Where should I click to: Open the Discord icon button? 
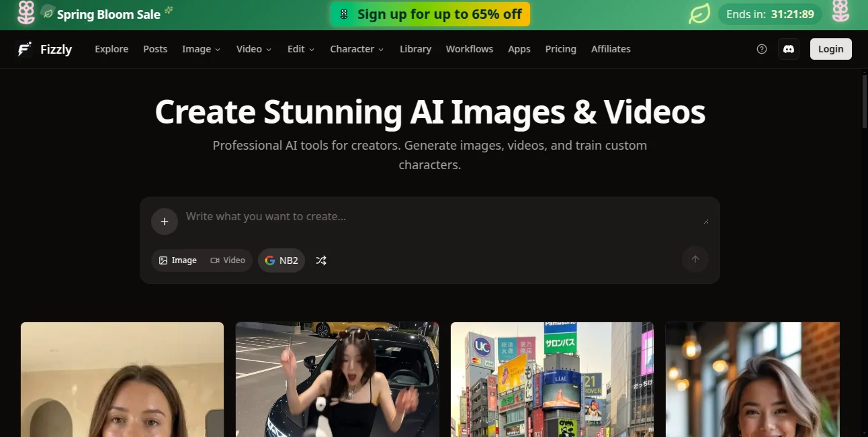click(789, 49)
